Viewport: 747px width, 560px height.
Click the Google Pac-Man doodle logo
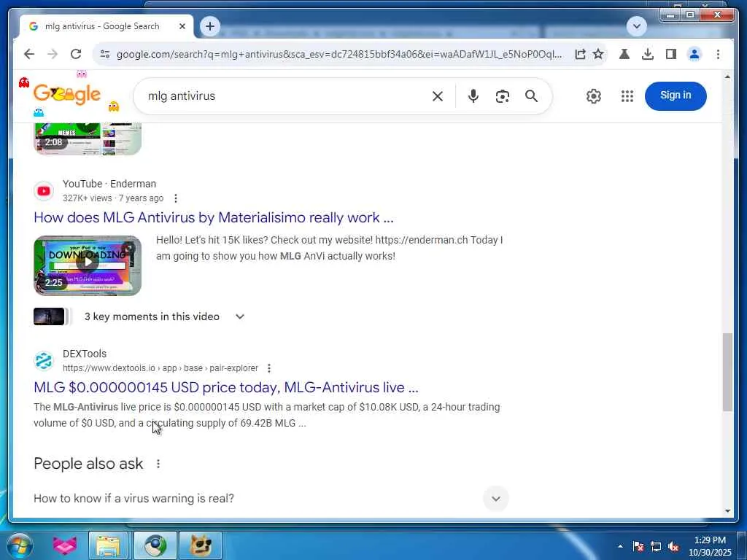67,94
